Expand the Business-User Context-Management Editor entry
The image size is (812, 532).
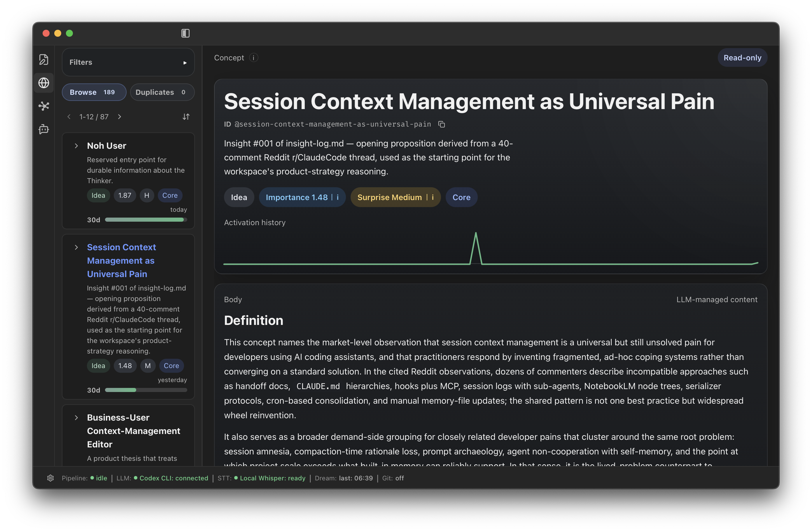(x=76, y=417)
